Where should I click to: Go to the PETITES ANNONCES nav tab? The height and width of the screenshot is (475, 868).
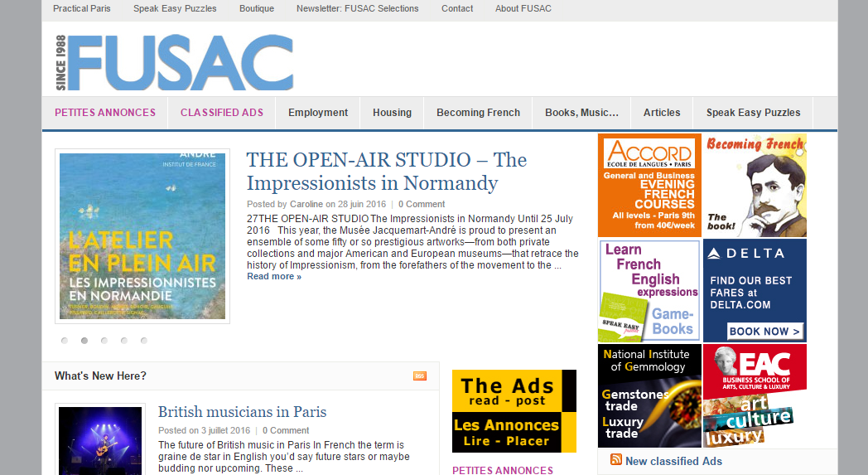point(105,113)
